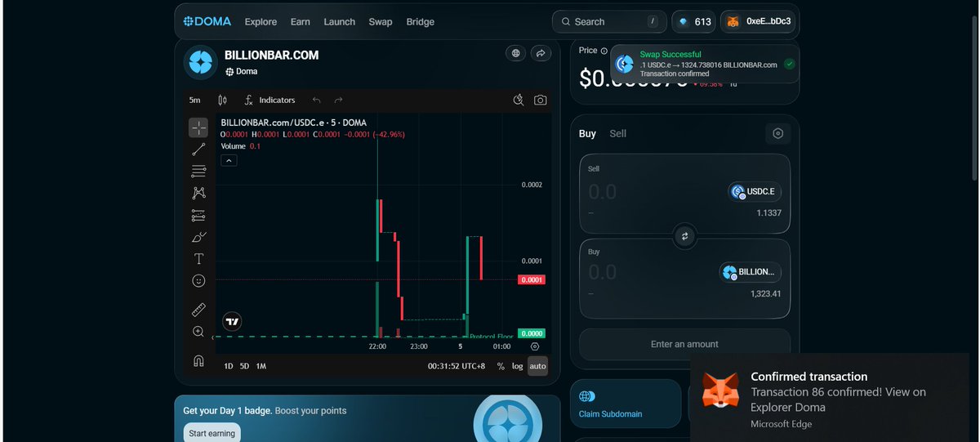Take a chart snapshot with camera icon
Viewport: 980px width, 442px height.
pos(540,100)
